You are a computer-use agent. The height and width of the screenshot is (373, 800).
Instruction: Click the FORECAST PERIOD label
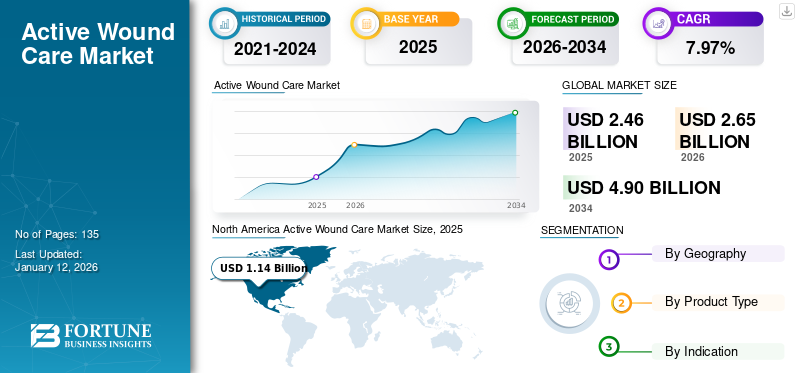pos(572,19)
